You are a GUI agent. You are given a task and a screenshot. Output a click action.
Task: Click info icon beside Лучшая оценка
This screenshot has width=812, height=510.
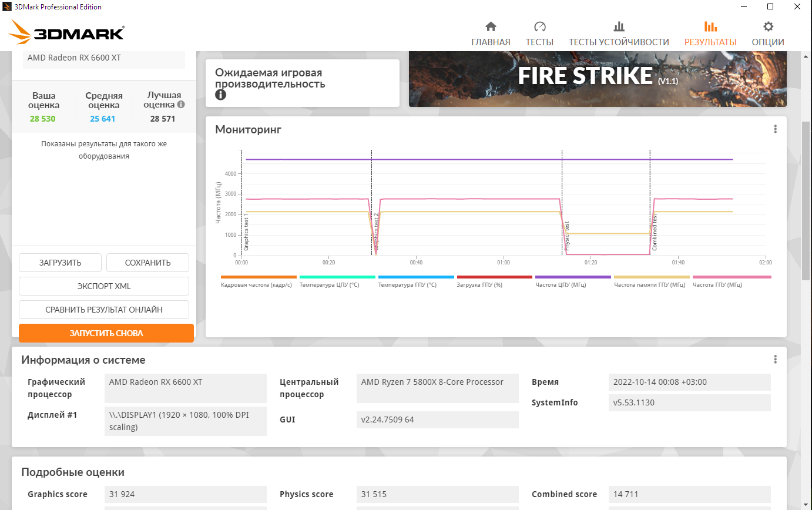pyautogui.click(x=181, y=104)
